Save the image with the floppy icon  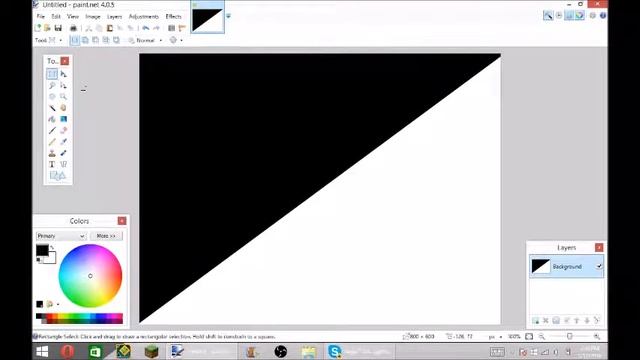point(58,28)
